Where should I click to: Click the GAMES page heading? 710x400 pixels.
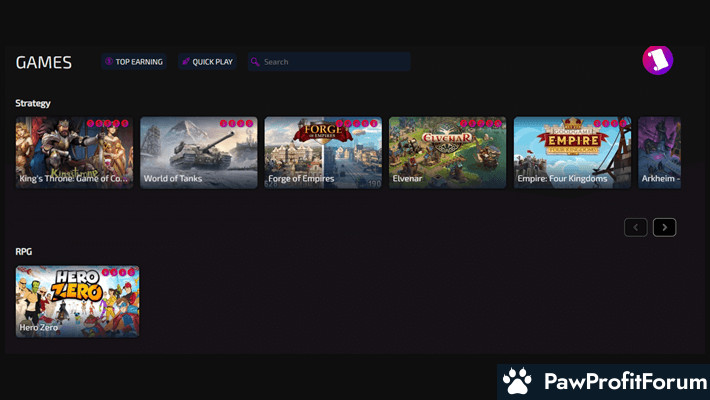point(44,62)
